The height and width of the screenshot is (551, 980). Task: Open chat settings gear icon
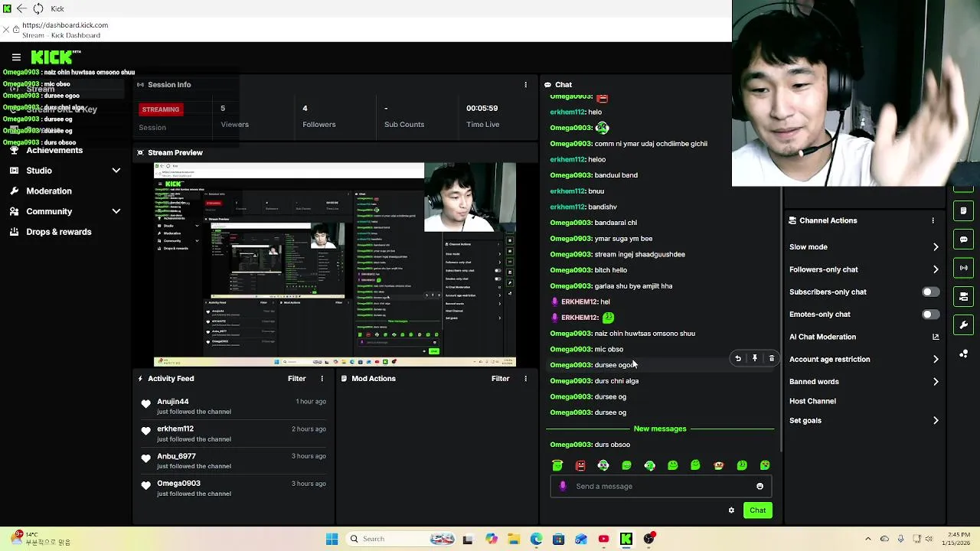(x=731, y=510)
